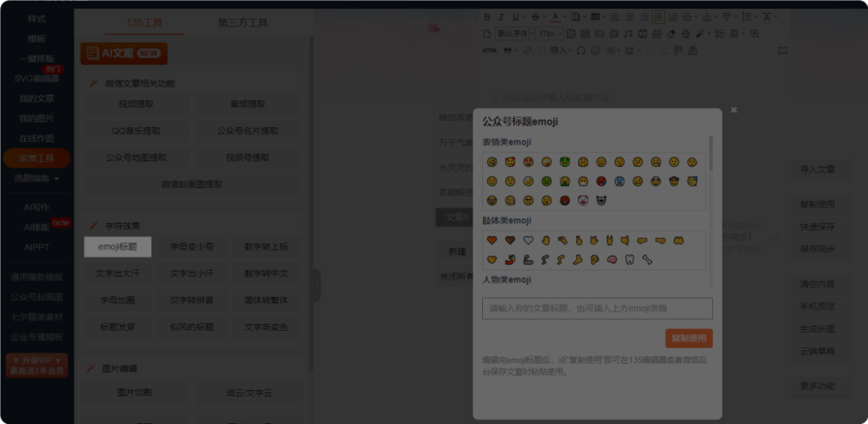
Task: Click the AI文案 NEW button
Action: coord(124,54)
